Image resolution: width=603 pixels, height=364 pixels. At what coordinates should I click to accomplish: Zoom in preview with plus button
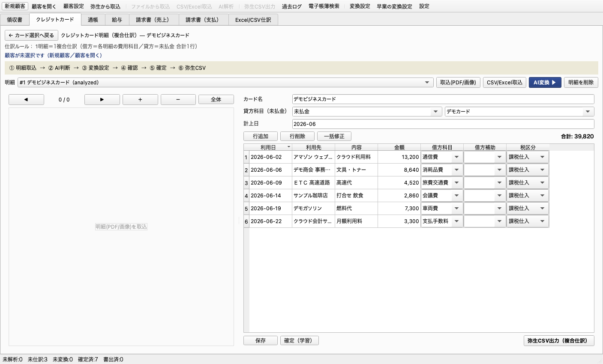click(x=140, y=99)
